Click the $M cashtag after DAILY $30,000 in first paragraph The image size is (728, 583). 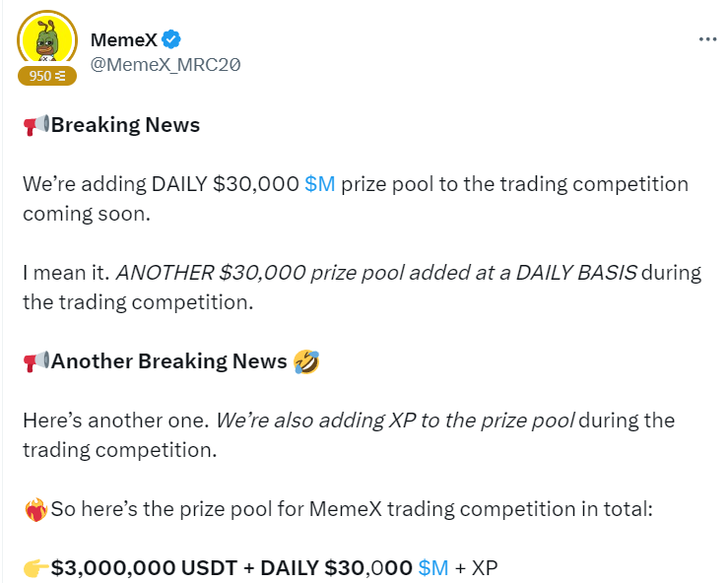320,184
